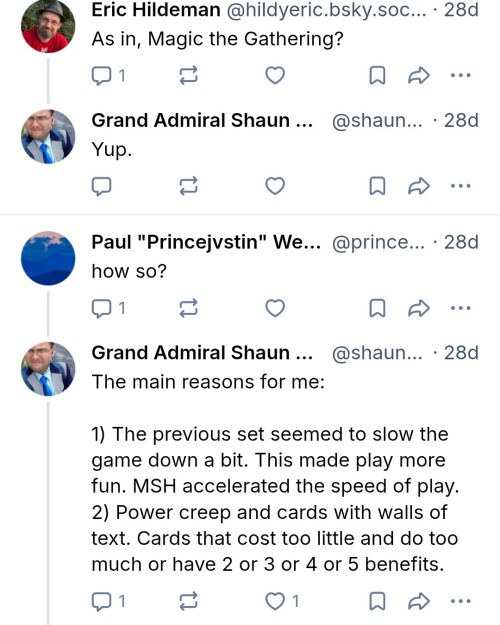The width and height of the screenshot is (500, 625).
Task: Share the 'Yup.' post
Action: point(419,186)
